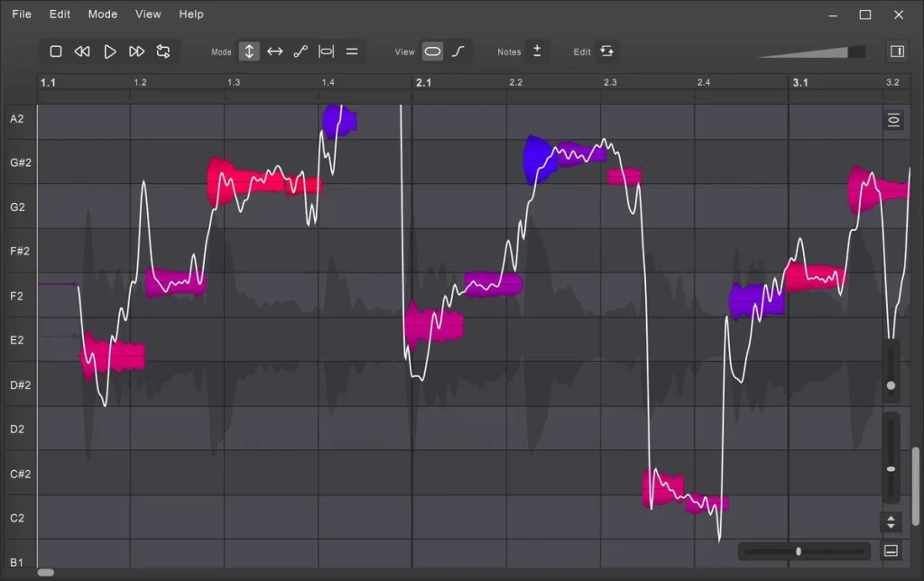This screenshot has width=924, height=581.
Task: Select the horizontal time adjust mode
Action: (275, 51)
